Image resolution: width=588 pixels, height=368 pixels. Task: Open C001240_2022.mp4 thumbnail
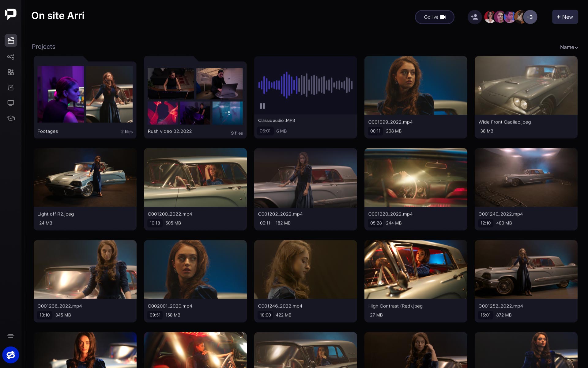click(x=526, y=178)
